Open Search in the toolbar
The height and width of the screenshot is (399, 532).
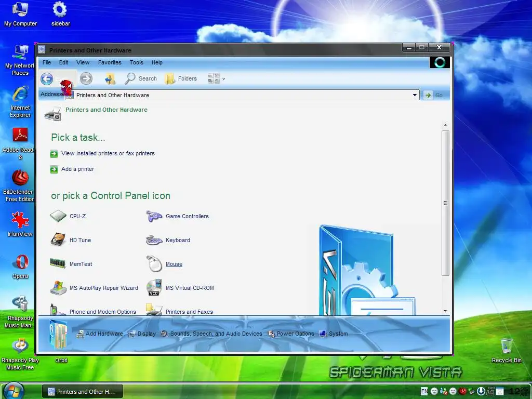coord(141,79)
